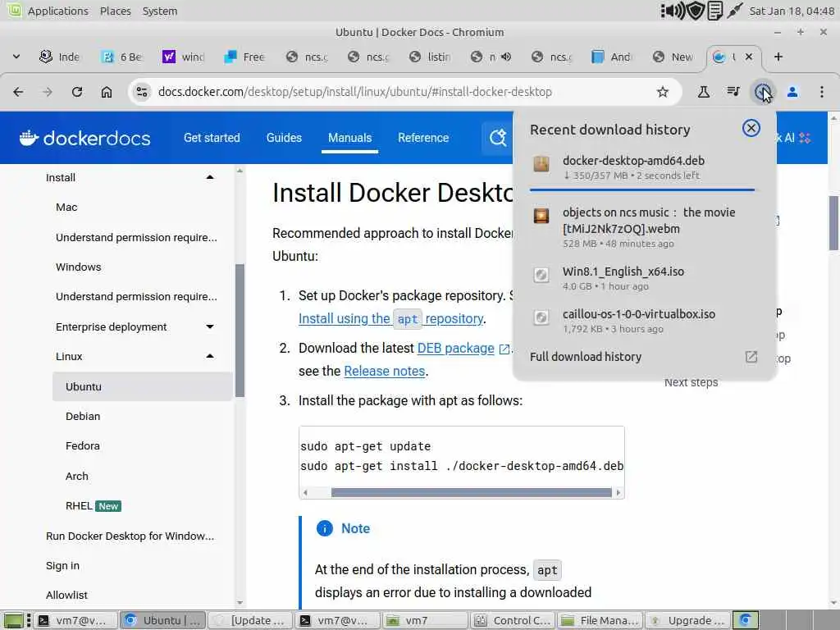This screenshot has height=630, width=840.
Task: Click the Win8.1_English_x64.iso file icon
Action: (541, 275)
